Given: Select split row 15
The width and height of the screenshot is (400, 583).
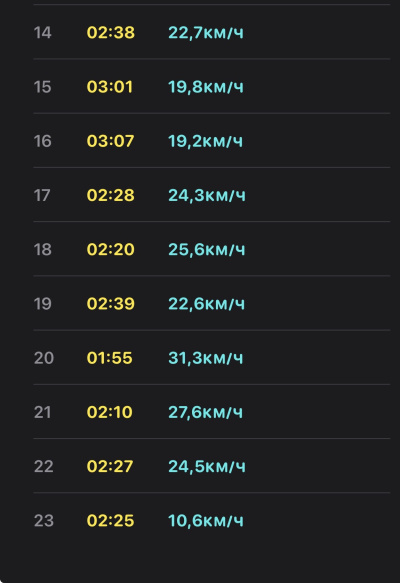Looking at the screenshot, I should [x=212, y=87].
